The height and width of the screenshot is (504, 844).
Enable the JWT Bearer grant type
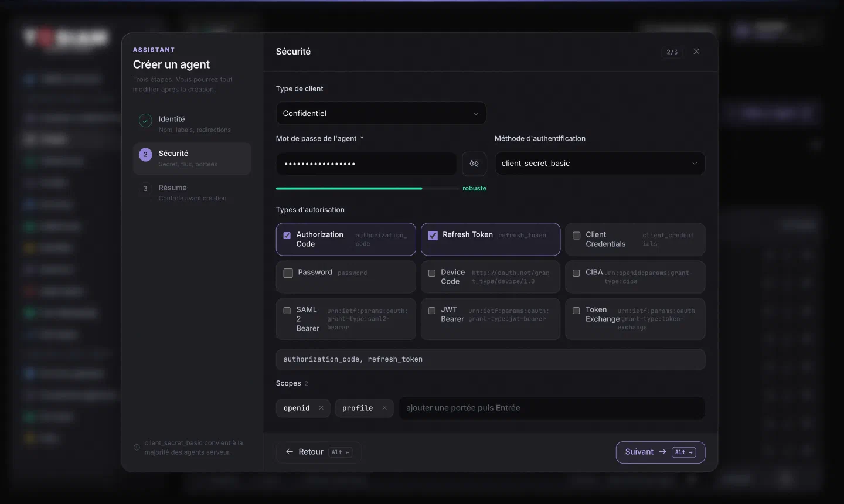pyautogui.click(x=432, y=311)
